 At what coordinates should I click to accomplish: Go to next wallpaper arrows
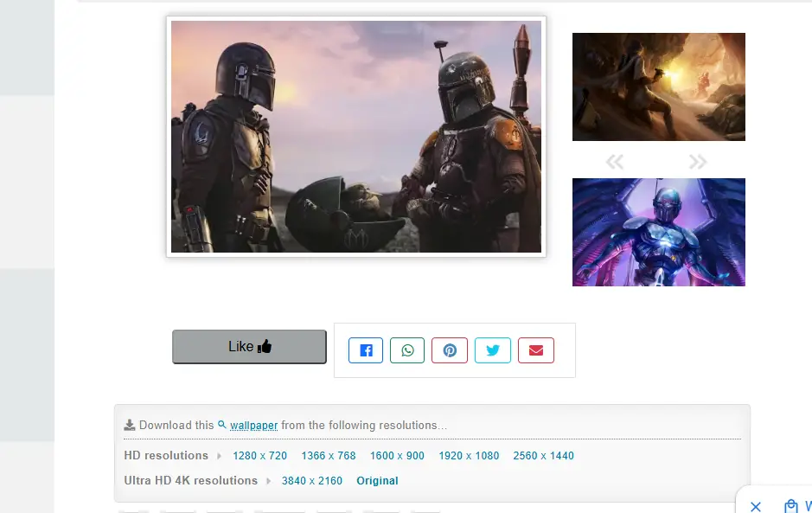tap(698, 162)
